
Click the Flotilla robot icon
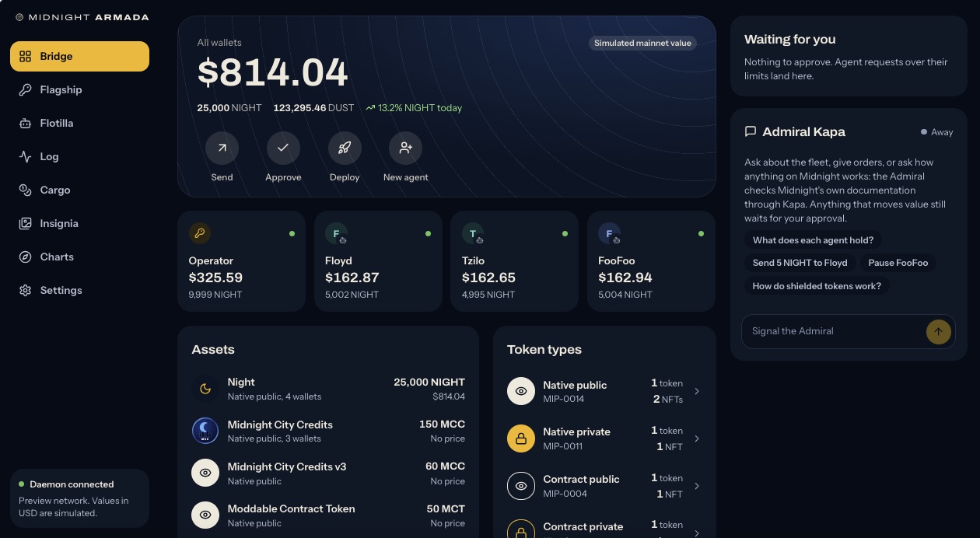[25, 123]
